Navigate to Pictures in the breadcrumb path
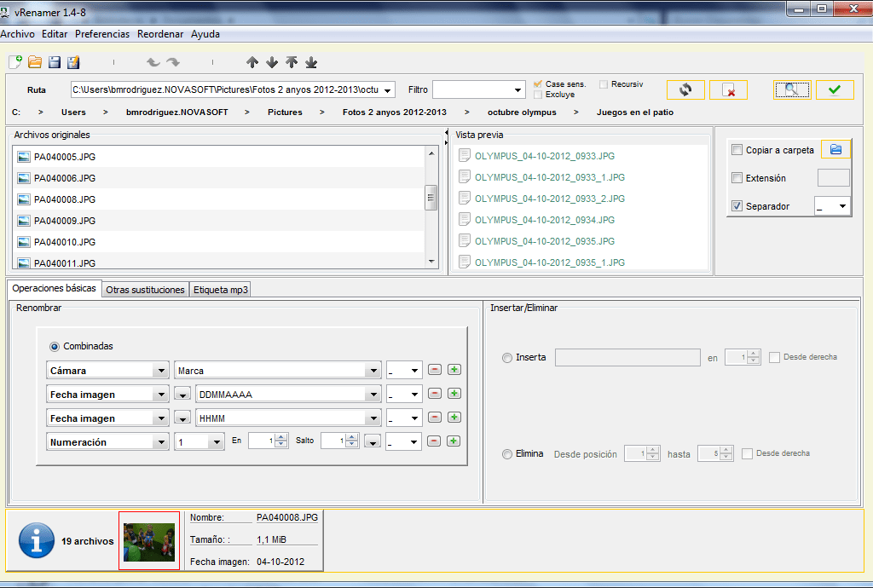The image size is (873, 588). point(285,112)
